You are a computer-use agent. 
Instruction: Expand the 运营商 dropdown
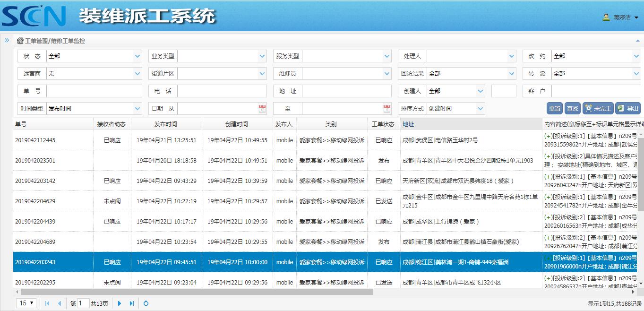tap(137, 74)
